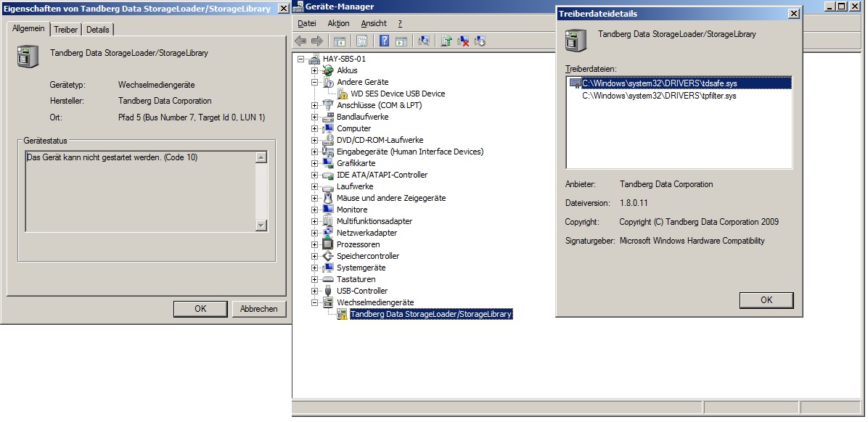Click the Forward arrow in Geräte-Manager toolbar
The height and width of the screenshot is (422, 868).
[x=316, y=41]
